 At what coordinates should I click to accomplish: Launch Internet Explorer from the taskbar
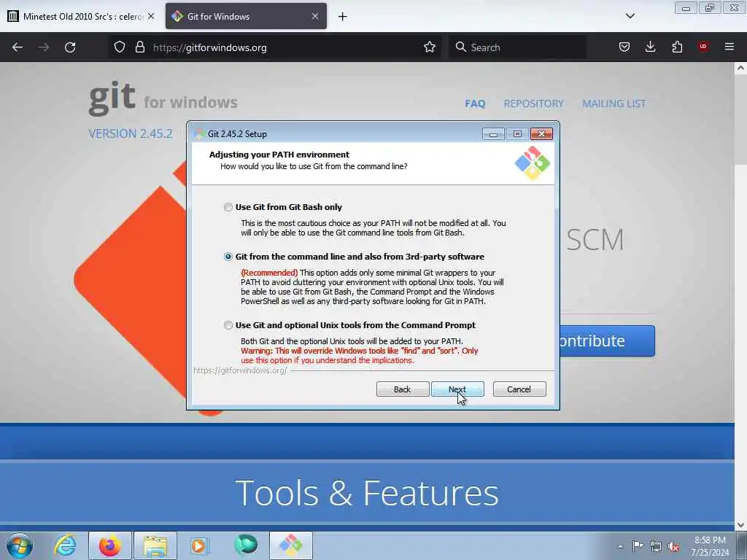[x=65, y=545]
